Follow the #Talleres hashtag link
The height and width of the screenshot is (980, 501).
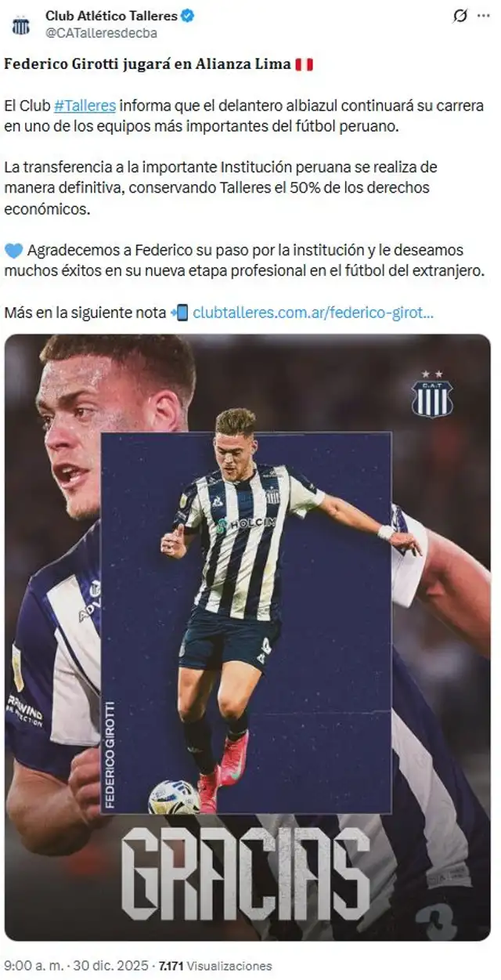(85, 105)
